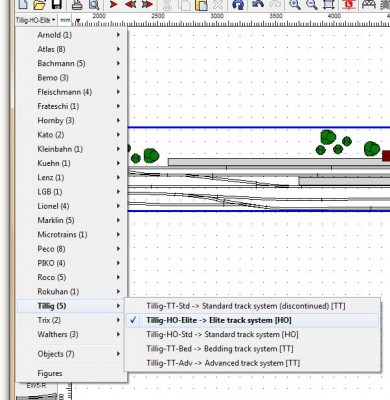This screenshot has width=390, height=400.
Task: Open the Trix (2) library entry
Action: click(72, 320)
